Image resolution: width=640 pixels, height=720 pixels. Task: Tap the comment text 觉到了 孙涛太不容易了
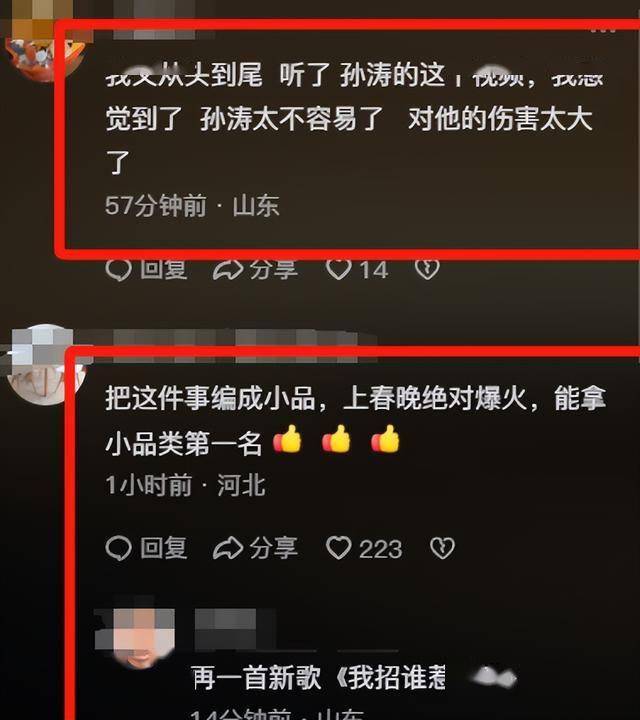coord(244,118)
